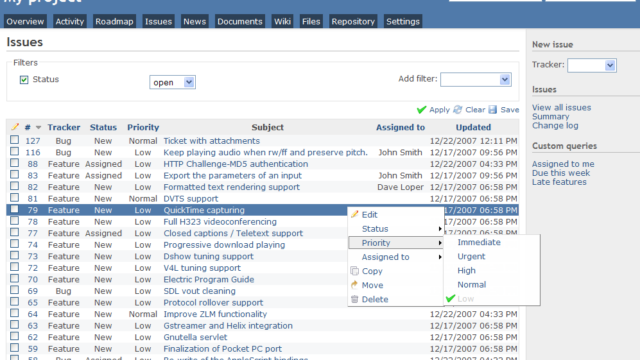Open 'Gnutella servlet' issue
This screenshot has width=640, height=360.
coord(195,338)
